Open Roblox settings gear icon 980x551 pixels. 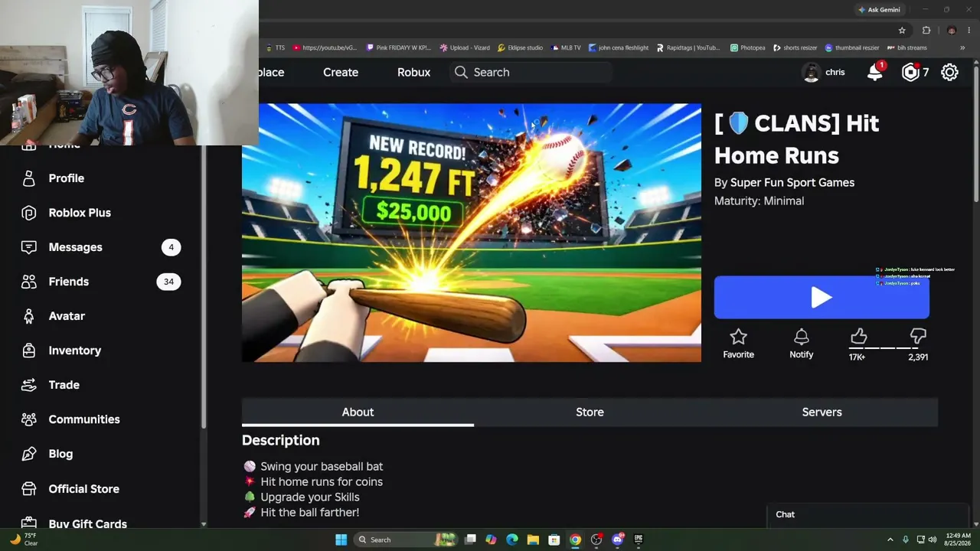(x=949, y=72)
